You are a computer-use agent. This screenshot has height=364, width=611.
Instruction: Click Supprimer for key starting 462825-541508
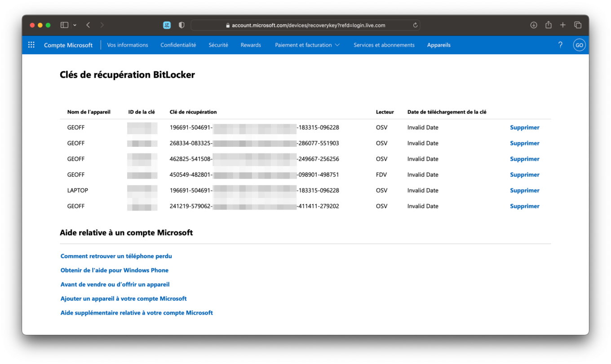(x=525, y=159)
